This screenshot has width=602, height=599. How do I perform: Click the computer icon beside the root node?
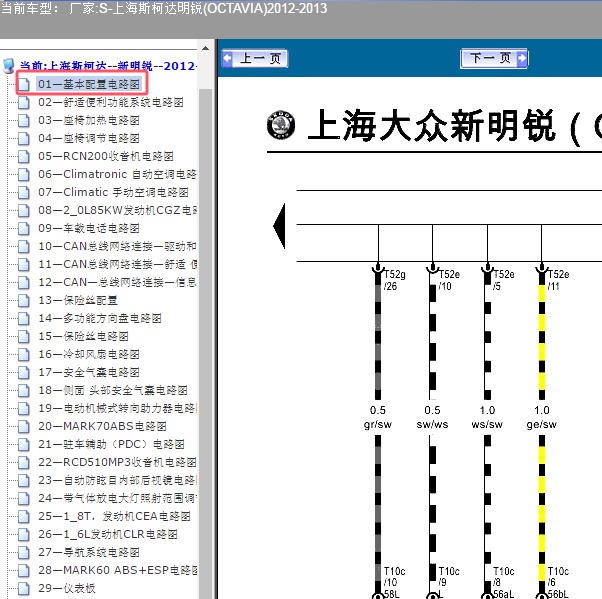pos(9,66)
